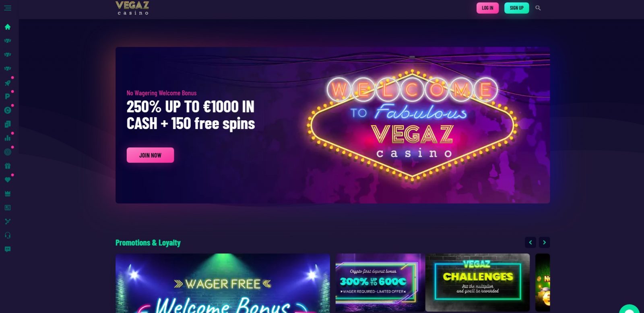Open the playing cards sidebar icon

point(8,124)
